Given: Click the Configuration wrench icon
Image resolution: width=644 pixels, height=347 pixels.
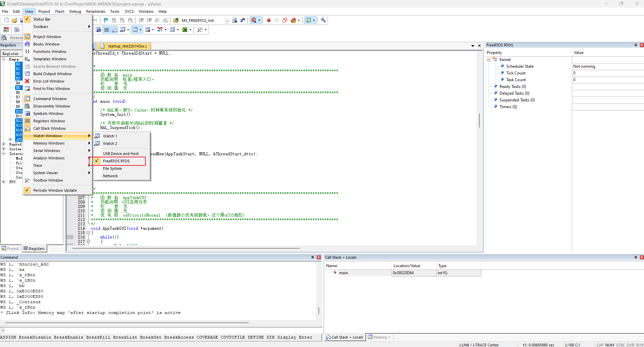Looking at the screenshot, I should click(x=323, y=20).
